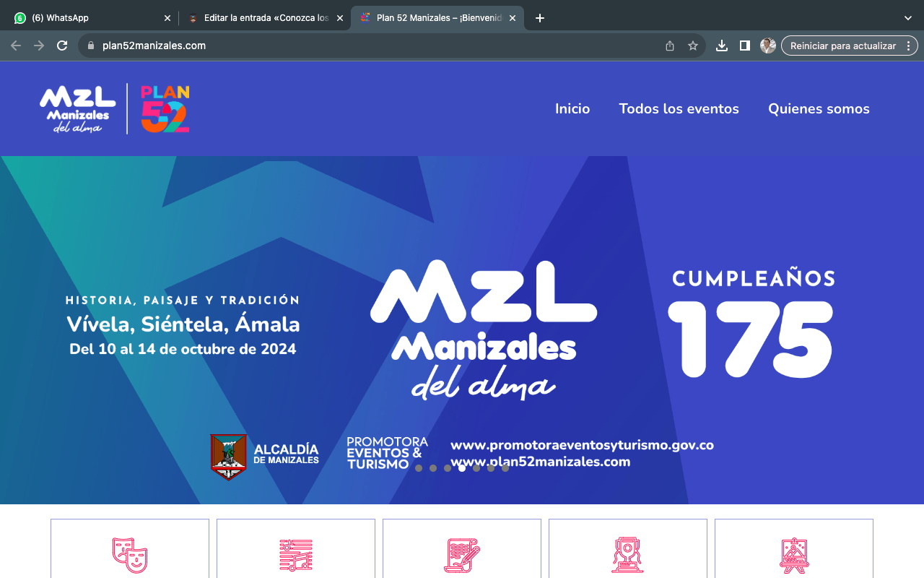The image size is (924, 578).
Task: Close the Plan 52 Manizales tab
Action: [513, 18]
